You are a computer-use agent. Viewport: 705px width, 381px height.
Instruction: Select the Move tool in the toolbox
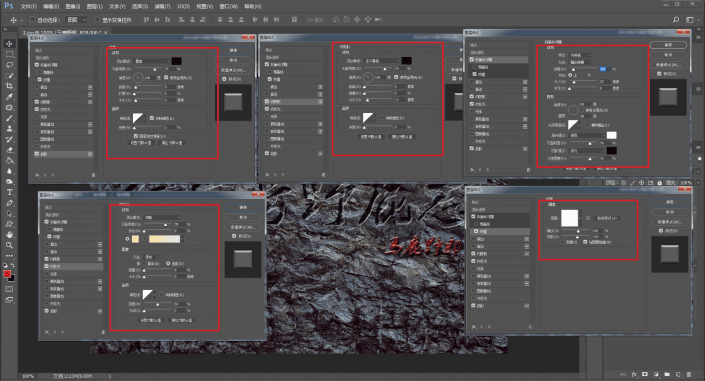tap(9, 44)
